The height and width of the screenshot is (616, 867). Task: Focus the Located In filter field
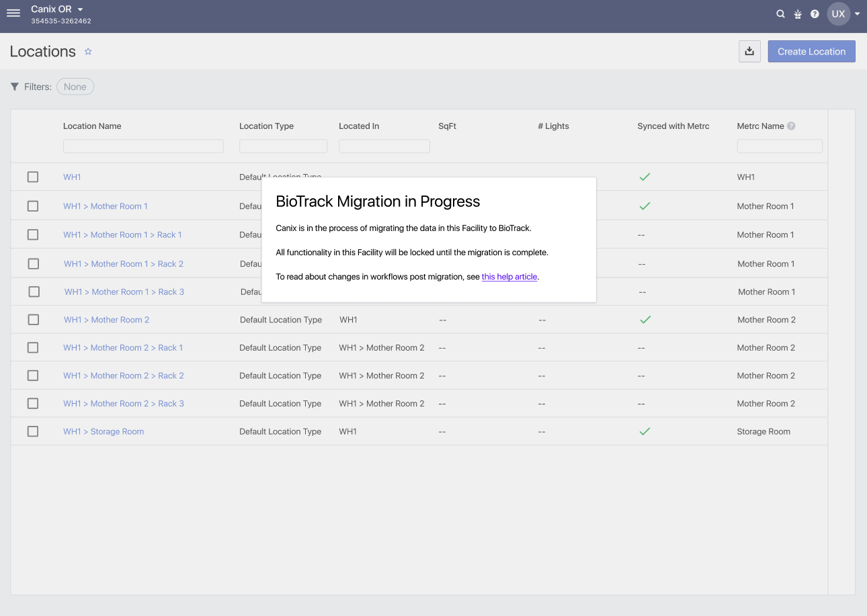click(x=384, y=146)
